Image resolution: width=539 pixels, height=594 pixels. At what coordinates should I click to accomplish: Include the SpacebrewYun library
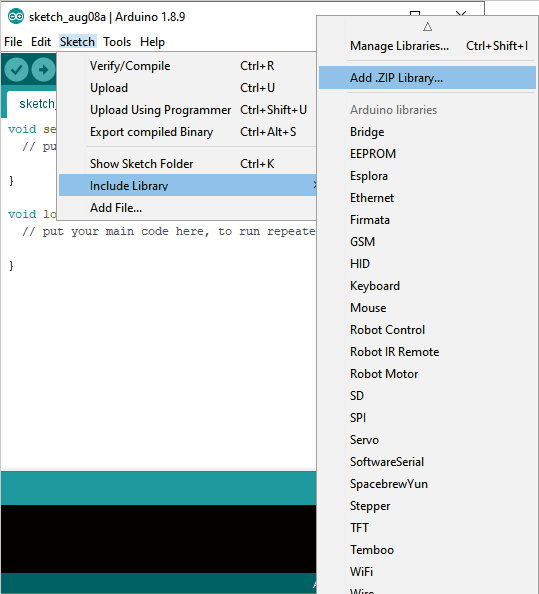(x=427, y=484)
